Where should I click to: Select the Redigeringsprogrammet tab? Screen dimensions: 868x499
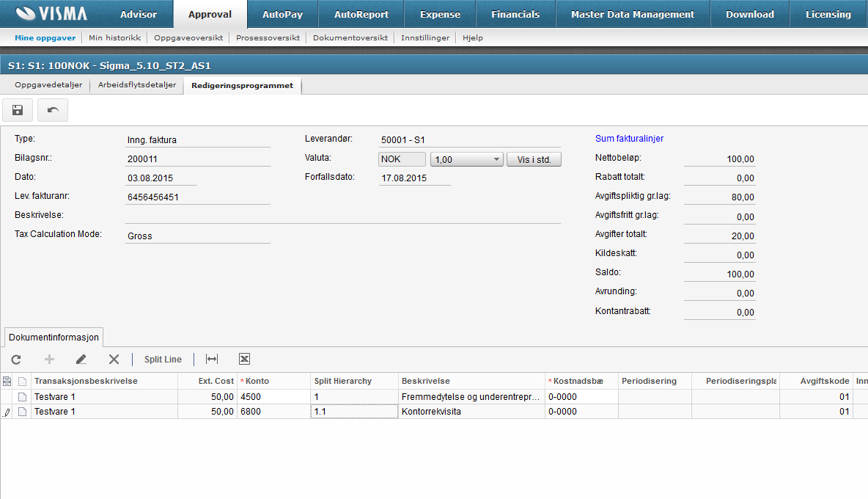(x=243, y=85)
